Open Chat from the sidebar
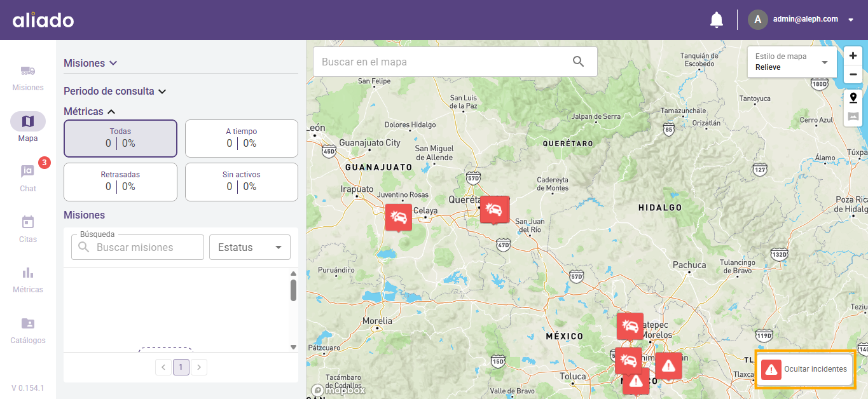This screenshot has height=399, width=868. click(28, 172)
